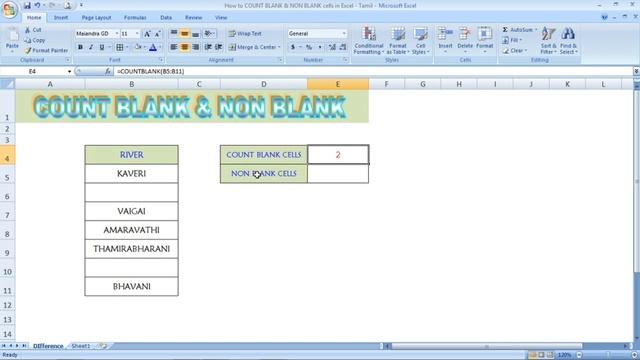Screen dimensions: 640x360
Task: Open Merge & Center dropdown arrow
Action: [x=279, y=47]
